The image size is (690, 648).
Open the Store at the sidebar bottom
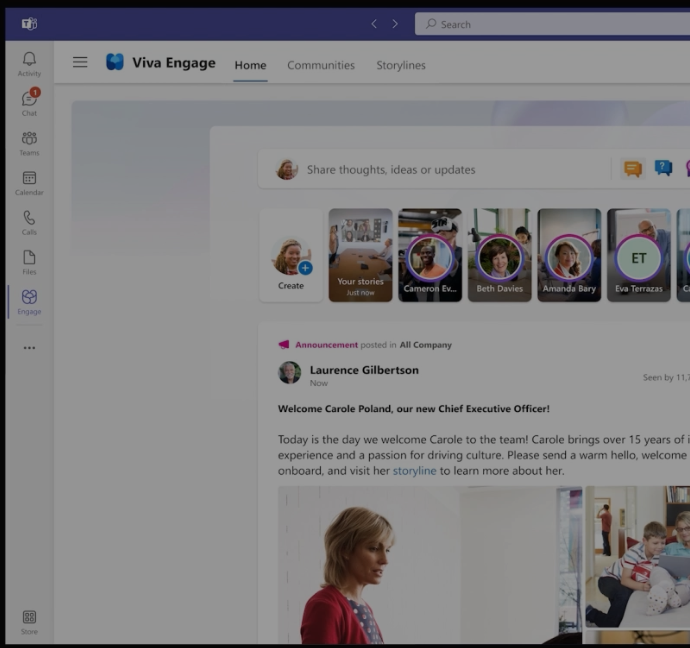point(29,622)
